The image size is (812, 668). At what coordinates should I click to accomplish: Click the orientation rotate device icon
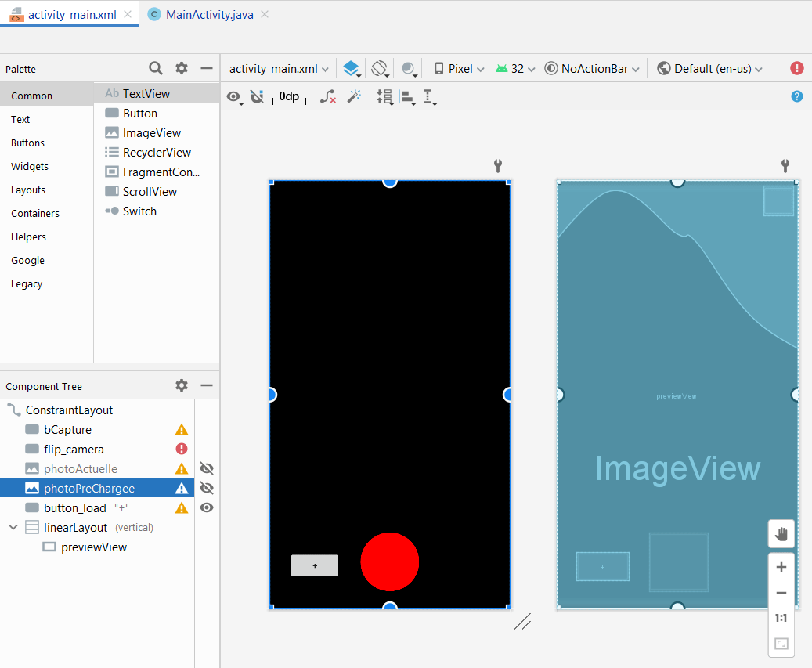[x=380, y=68]
